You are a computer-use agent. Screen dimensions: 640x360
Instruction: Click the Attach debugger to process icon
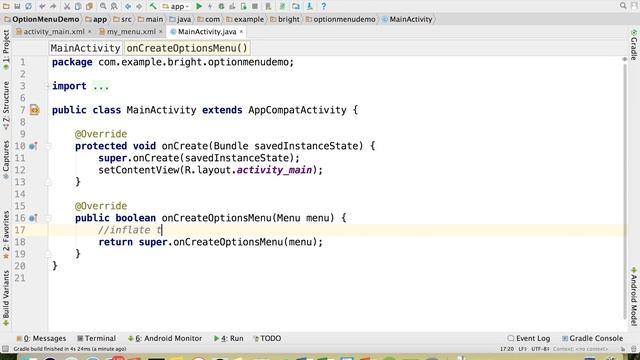pos(243,6)
